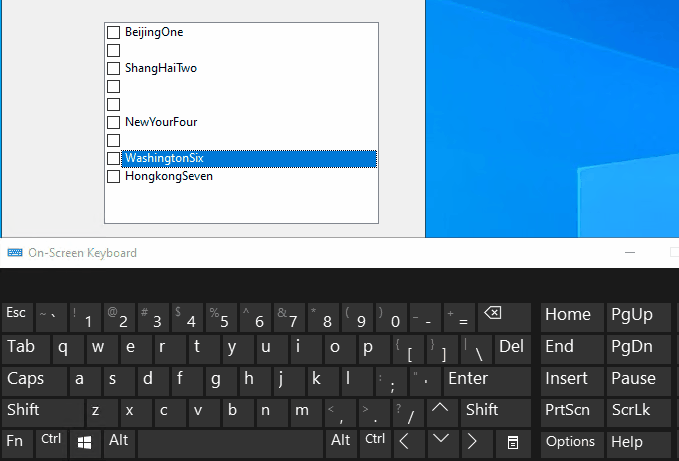Click the forward slash question key
Viewport: 679px width, 461px height.
(x=408, y=412)
